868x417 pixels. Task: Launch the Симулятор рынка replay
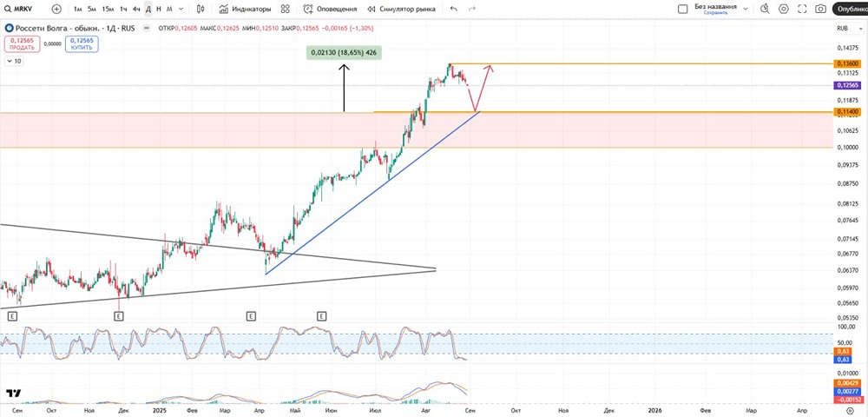[x=401, y=9]
